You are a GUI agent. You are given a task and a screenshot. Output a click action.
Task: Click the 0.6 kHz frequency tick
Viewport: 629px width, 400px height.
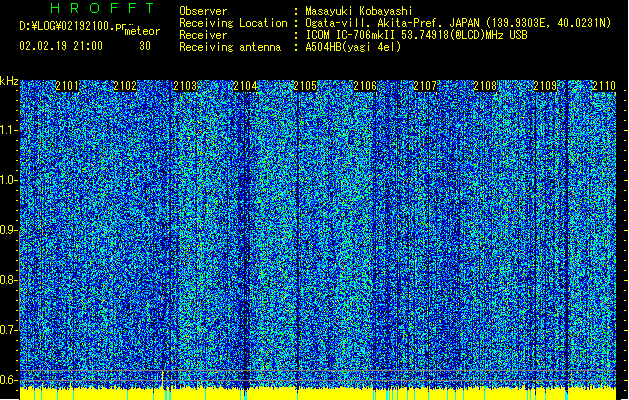coord(9,380)
